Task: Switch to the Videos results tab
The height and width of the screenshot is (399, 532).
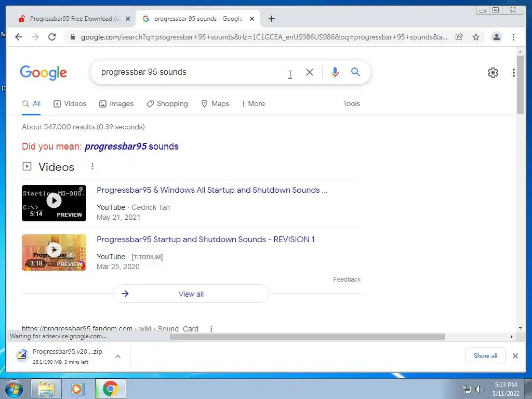Action: pos(70,104)
